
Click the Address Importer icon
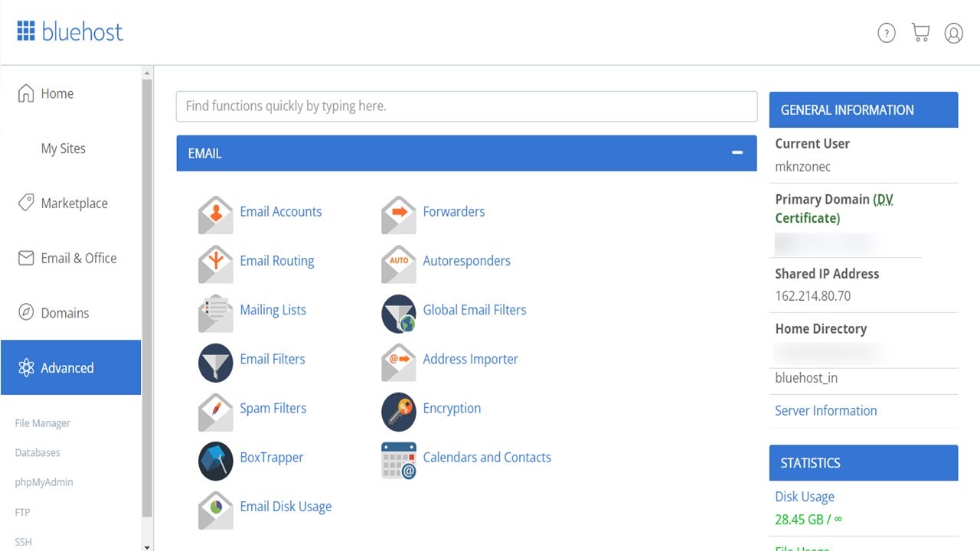pyautogui.click(x=399, y=363)
